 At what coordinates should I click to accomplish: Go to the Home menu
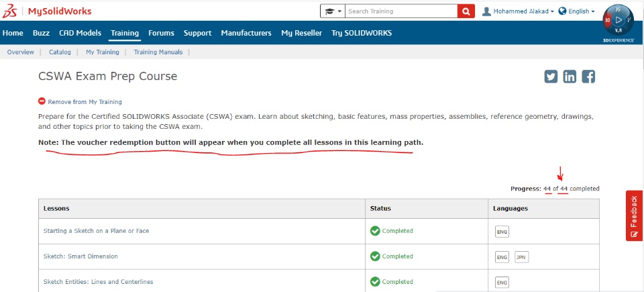pyautogui.click(x=13, y=33)
